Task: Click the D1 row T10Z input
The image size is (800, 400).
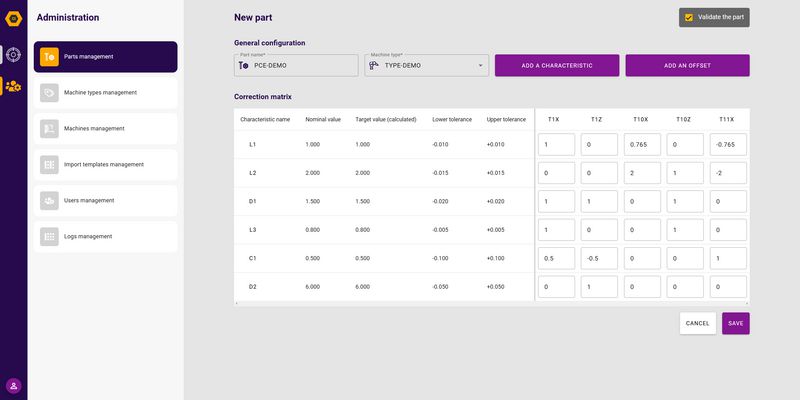Action: click(x=685, y=202)
